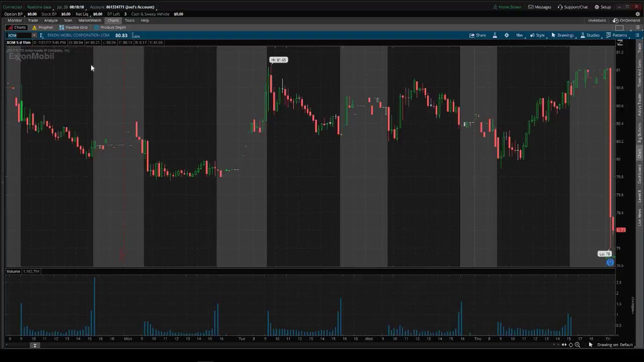Switch to the Trade tab
Viewport: 644px width, 362px height.
[33, 21]
